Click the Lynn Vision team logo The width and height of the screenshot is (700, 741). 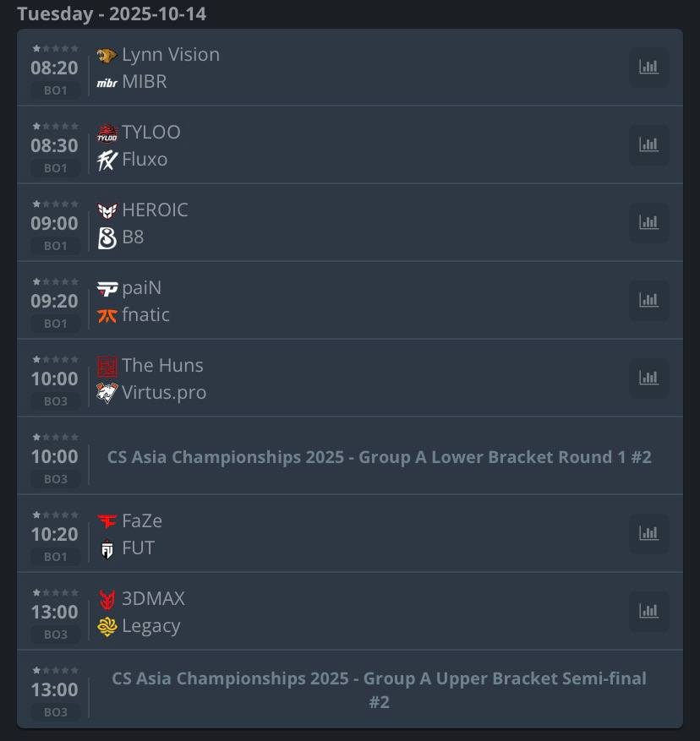(107, 56)
